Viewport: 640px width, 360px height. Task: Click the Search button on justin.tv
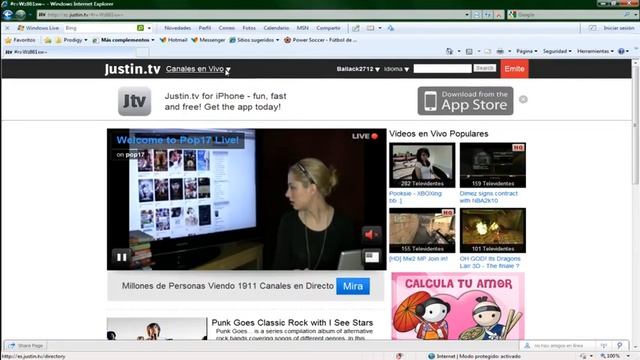tap(484, 68)
